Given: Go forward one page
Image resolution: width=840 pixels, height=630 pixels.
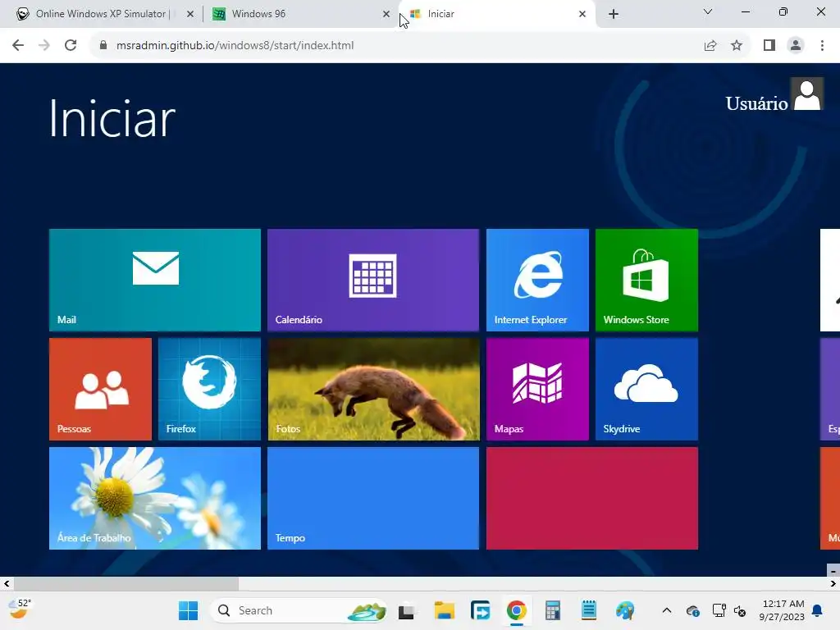Looking at the screenshot, I should coord(44,46).
